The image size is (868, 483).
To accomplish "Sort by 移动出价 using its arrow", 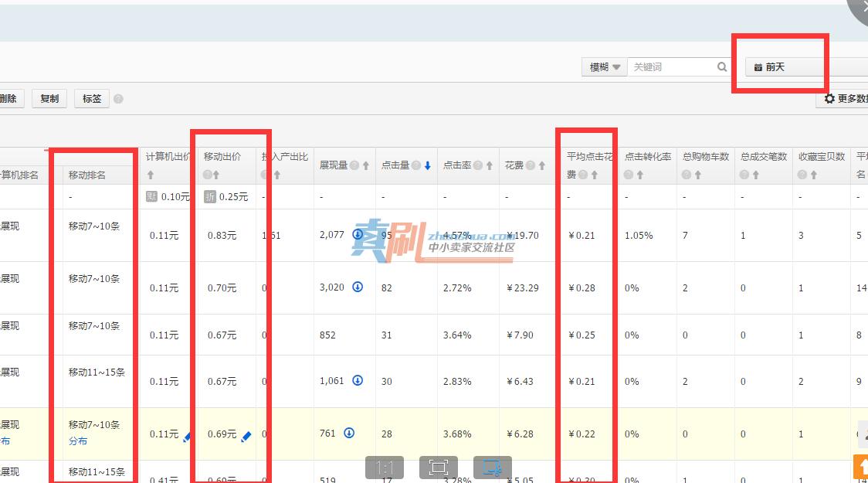I will click(x=216, y=175).
